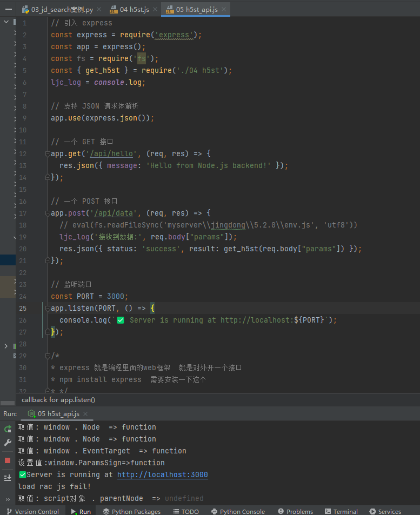Open the Problems tool window
Screen dimensions: 420x515
tap(296, 511)
